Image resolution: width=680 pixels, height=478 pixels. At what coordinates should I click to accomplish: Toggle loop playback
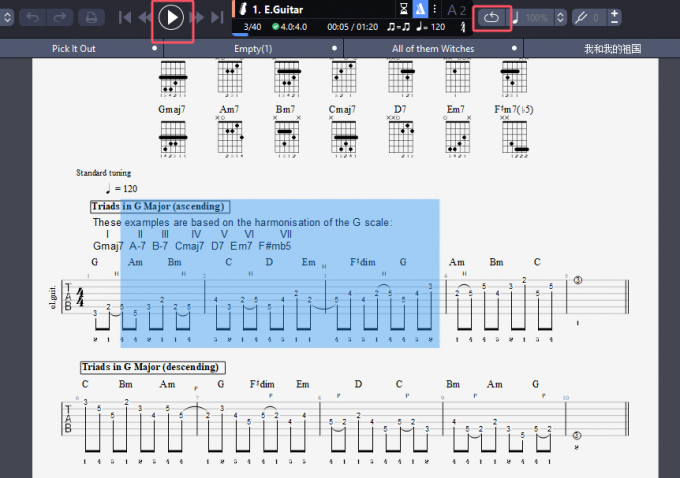492,18
